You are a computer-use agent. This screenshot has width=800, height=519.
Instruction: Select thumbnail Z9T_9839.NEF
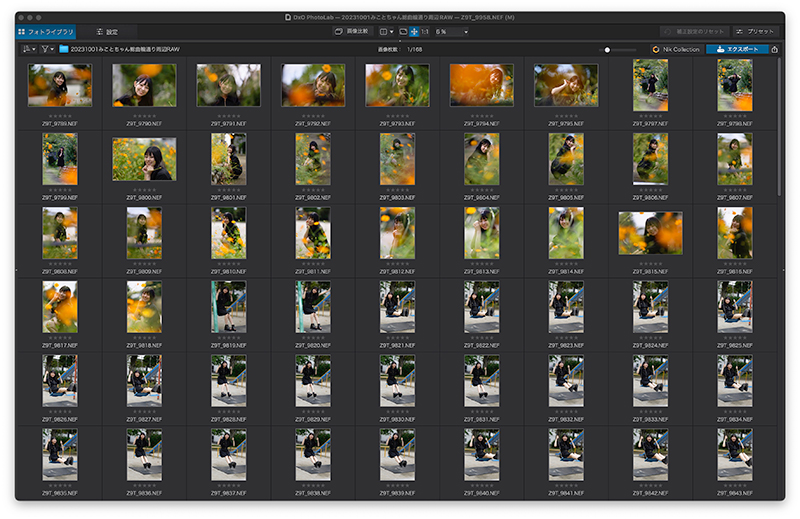(x=397, y=455)
